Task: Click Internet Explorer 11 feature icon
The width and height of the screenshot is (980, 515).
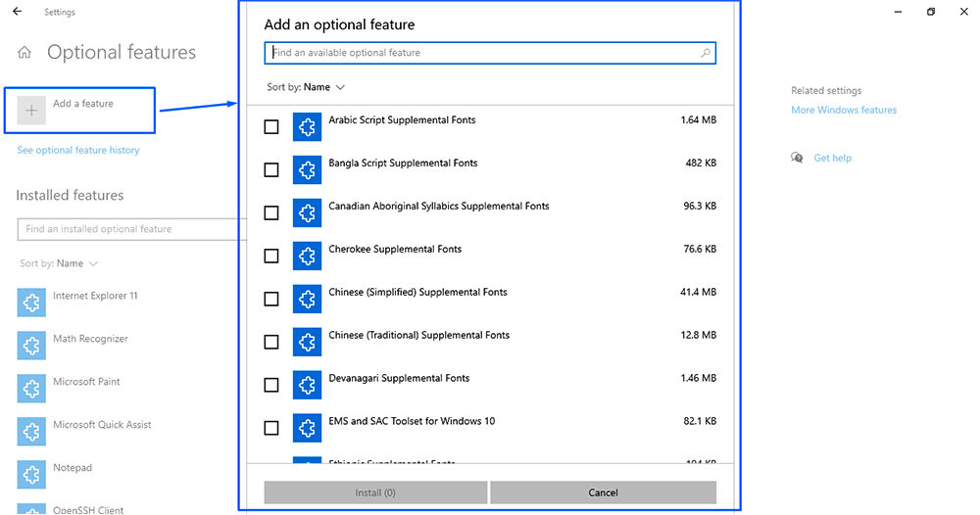Action: [x=31, y=303]
